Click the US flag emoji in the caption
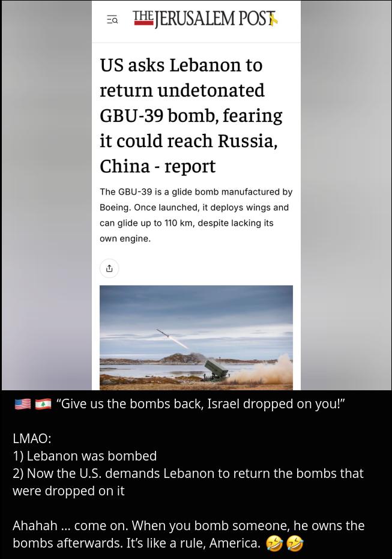This screenshot has height=559, width=392. point(23,404)
